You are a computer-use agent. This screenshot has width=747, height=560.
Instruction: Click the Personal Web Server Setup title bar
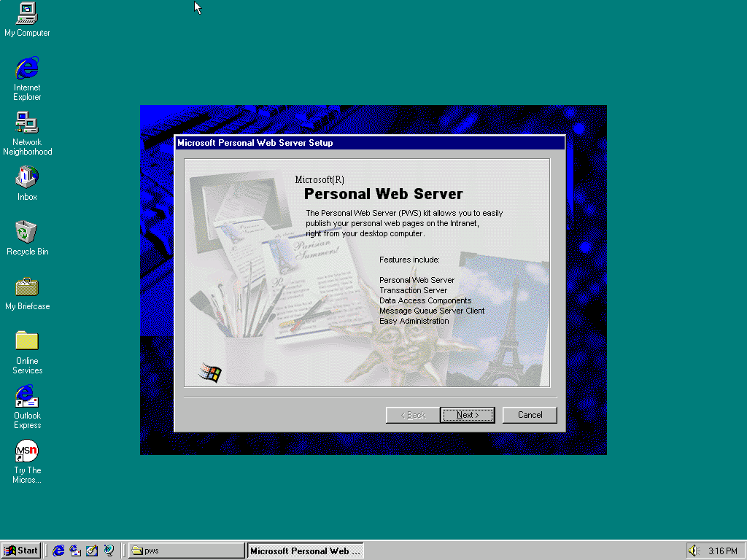(370, 143)
